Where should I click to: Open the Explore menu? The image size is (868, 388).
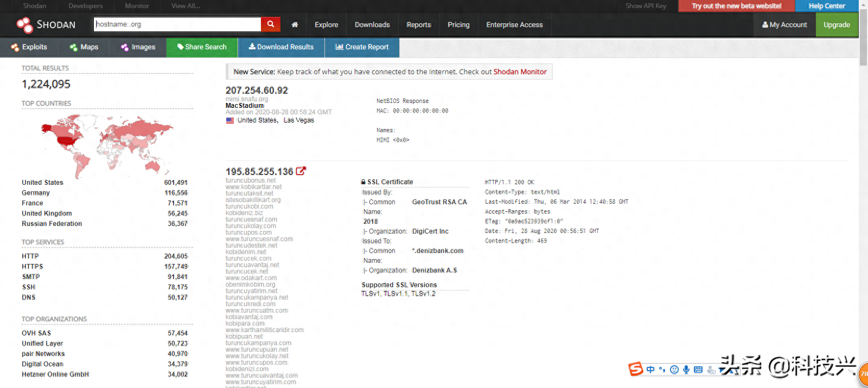point(326,25)
